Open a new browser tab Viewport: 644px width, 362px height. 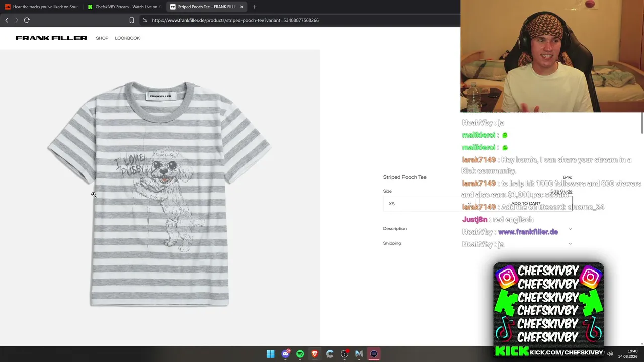point(254,7)
